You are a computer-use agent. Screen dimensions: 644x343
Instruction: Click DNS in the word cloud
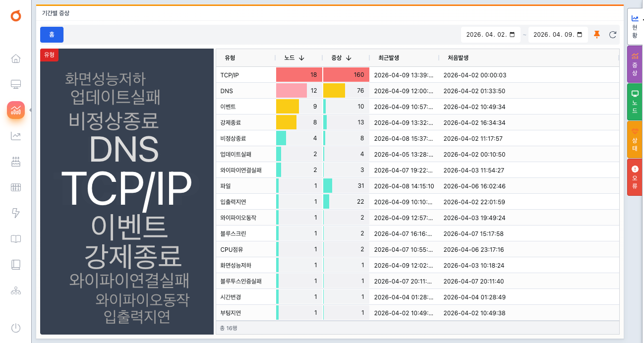[124, 150]
